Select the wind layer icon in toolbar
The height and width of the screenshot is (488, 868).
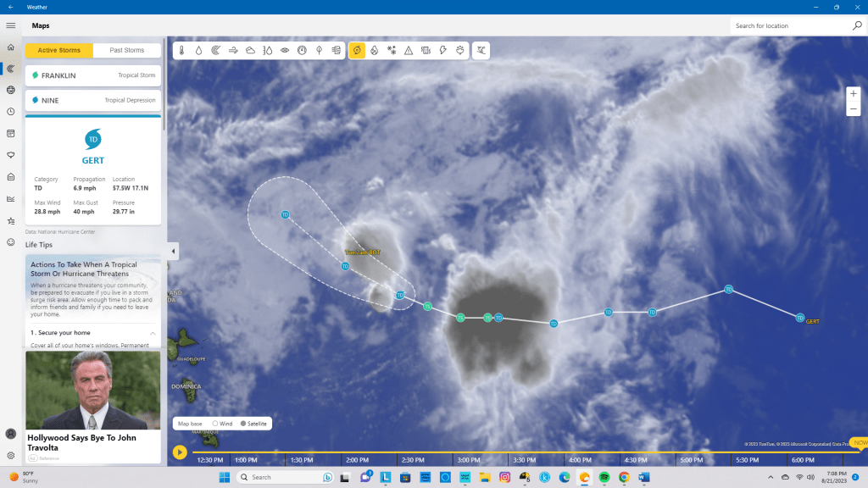pyautogui.click(x=233, y=51)
